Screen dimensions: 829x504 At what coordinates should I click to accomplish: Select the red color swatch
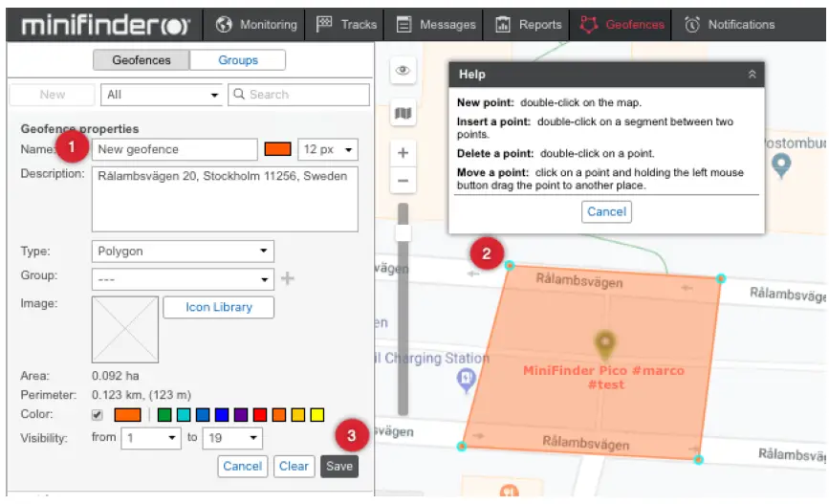[259, 415]
